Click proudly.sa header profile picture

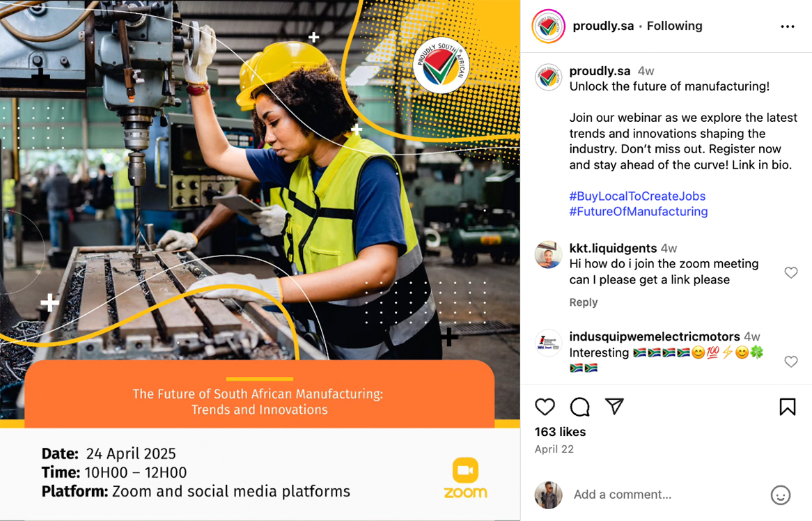pos(548,26)
